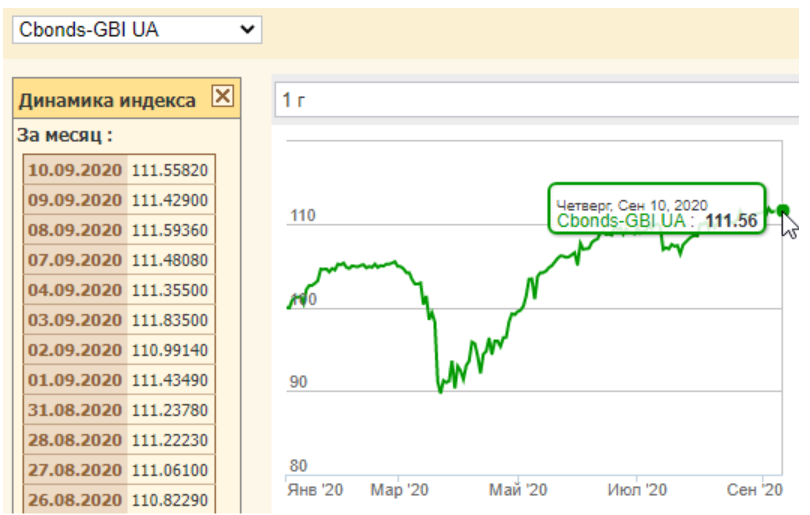Image resolution: width=810 pixels, height=515 pixels.
Task: Select value 111.22230 in the table
Action: (x=170, y=440)
